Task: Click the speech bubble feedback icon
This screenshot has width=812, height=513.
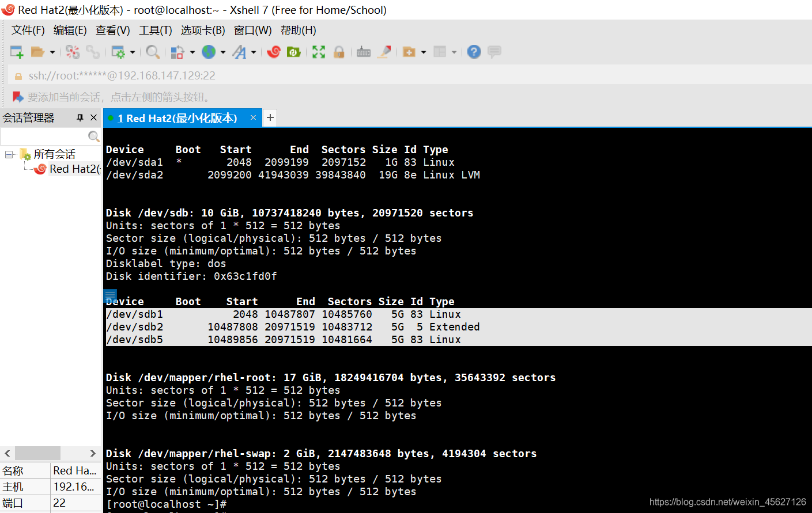Action: click(494, 52)
